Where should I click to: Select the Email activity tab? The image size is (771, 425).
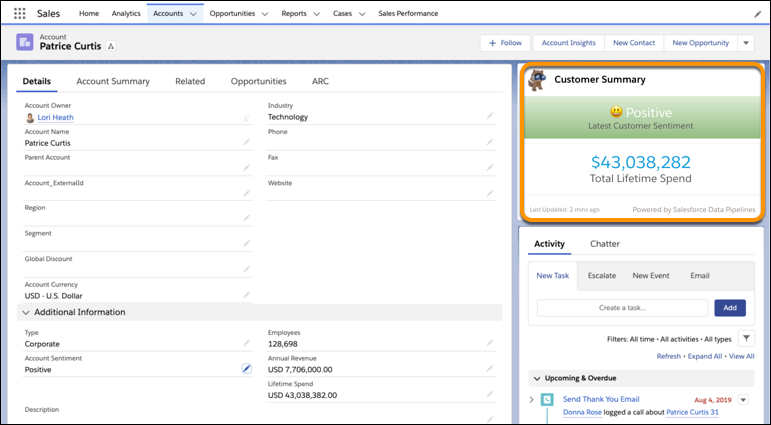[x=700, y=275]
